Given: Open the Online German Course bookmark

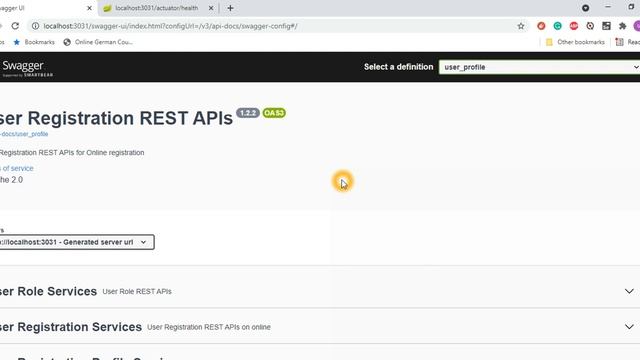Looking at the screenshot, I should 98,42.
